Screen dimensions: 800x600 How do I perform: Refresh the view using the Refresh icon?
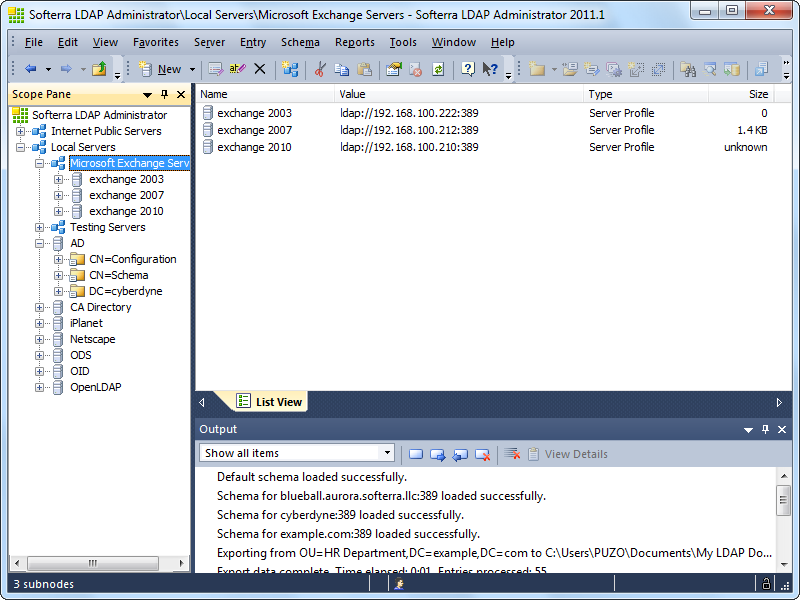click(x=438, y=69)
